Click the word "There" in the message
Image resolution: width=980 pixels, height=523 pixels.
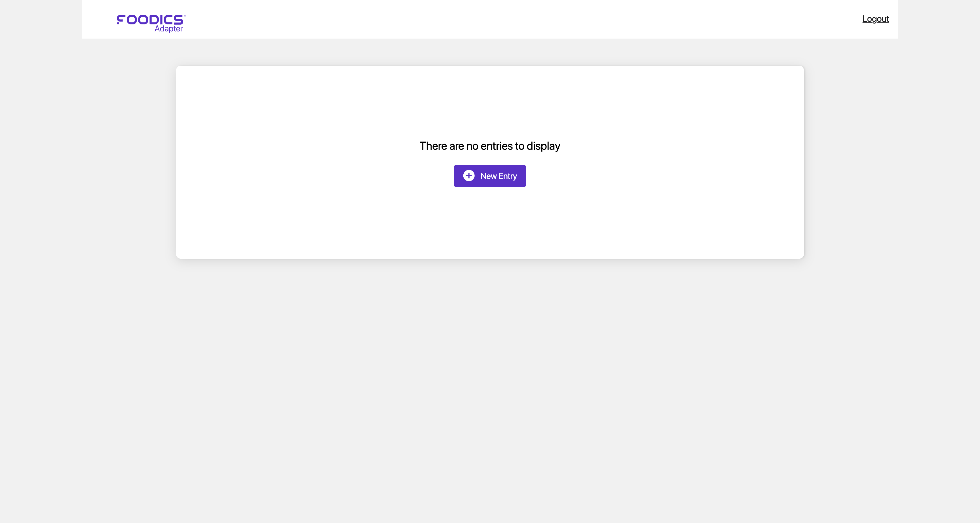433,146
